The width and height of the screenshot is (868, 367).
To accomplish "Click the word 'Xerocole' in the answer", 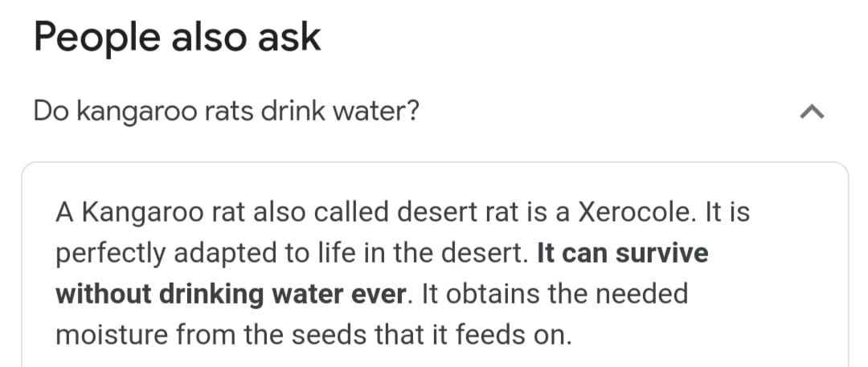I will (x=635, y=212).
